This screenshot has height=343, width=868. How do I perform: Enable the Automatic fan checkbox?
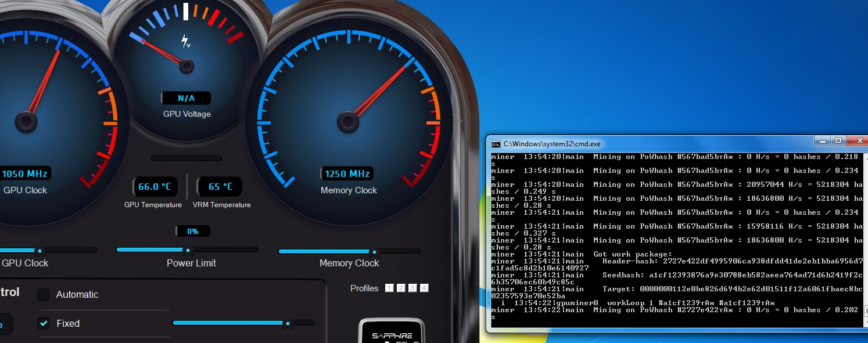[44, 295]
